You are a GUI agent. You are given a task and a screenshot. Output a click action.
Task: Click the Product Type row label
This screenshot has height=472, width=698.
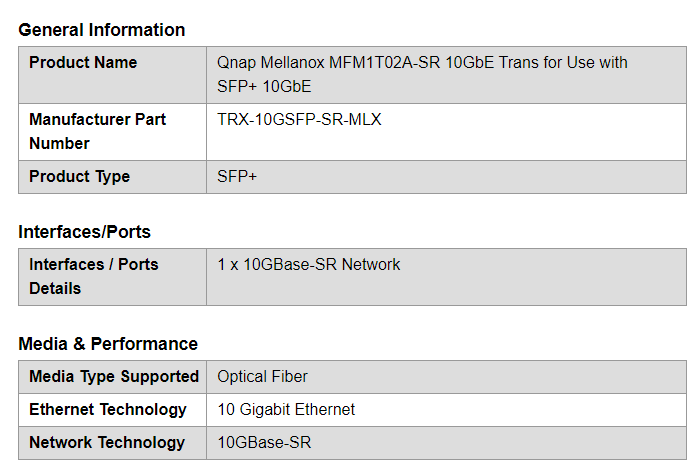79,177
